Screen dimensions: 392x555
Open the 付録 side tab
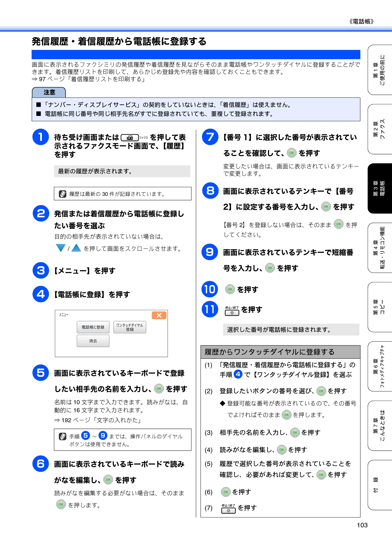[380, 485]
